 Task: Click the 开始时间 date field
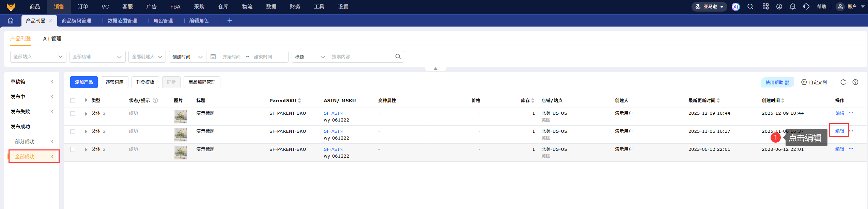tap(231, 57)
